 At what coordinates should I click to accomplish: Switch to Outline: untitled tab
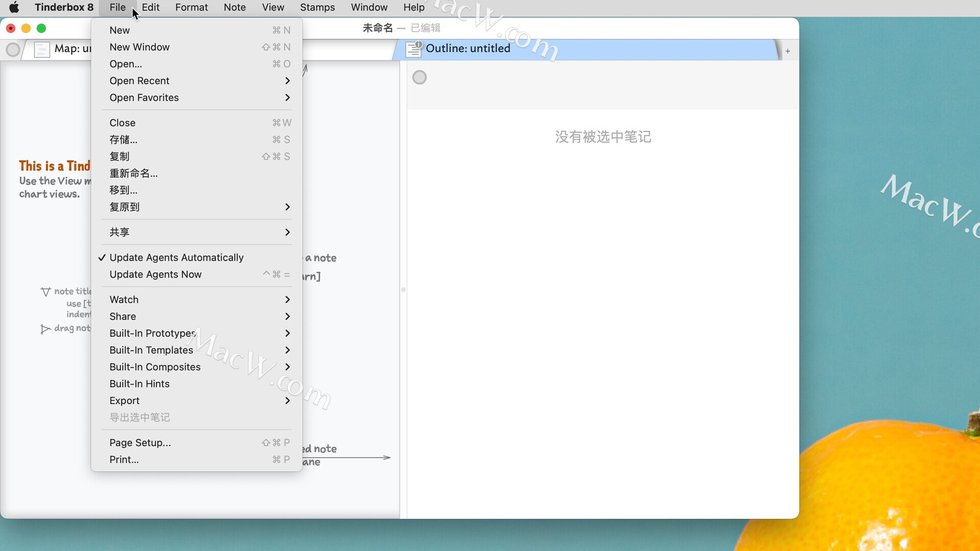click(587, 49)
